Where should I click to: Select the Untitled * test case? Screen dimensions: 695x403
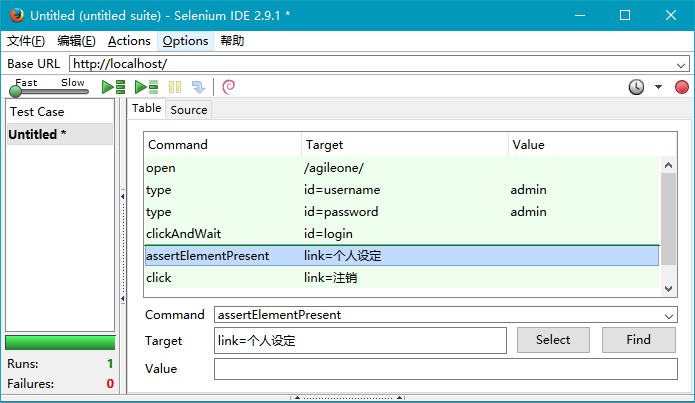coord(60,134)
